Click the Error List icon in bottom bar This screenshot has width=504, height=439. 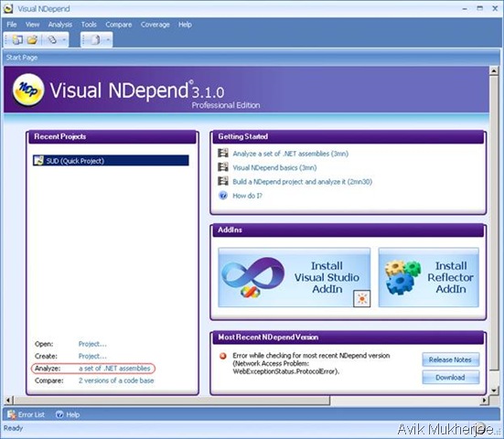pyautogui.click(x=12, y=414)
